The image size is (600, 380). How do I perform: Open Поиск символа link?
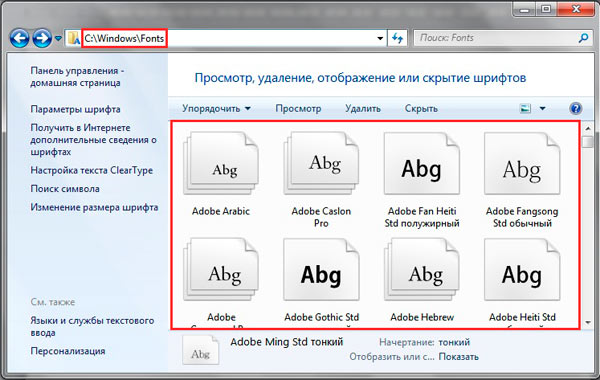click(65, 189)
